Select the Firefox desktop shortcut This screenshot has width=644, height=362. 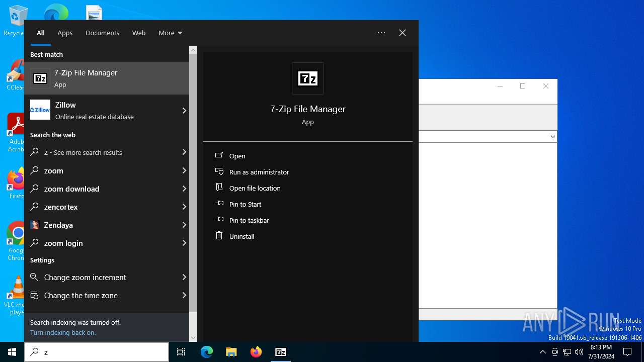click(x=16, y=184)
